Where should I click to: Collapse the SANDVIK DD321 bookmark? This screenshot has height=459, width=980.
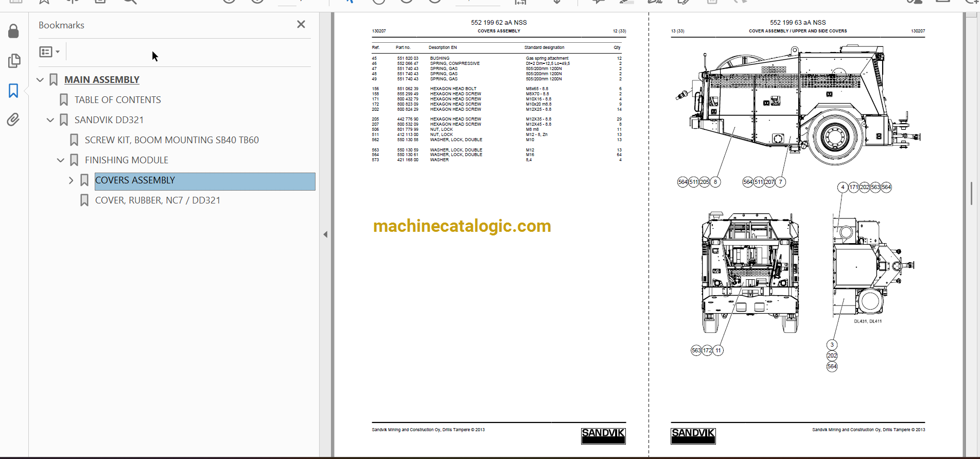pos(50,120)
